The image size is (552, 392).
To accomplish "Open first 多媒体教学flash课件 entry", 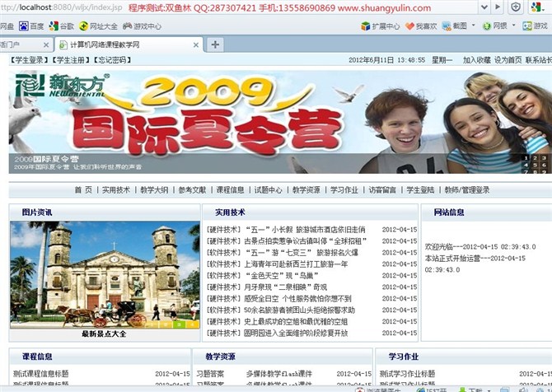I will tap(278, 374).
